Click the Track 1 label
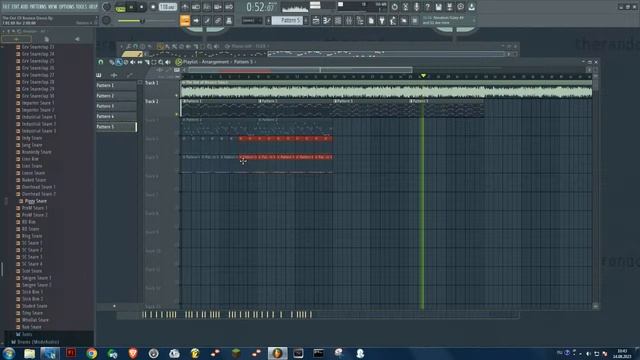This screenshot has width=640, height=360. (x=152, y=83)
